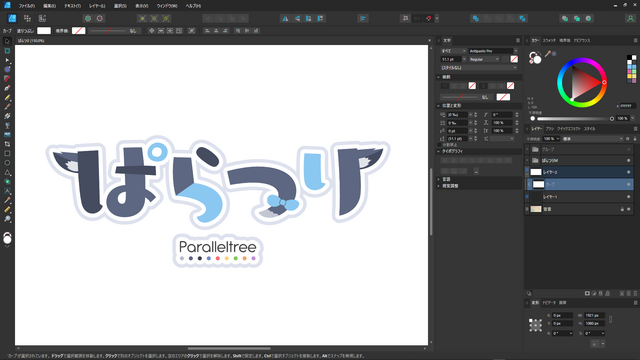Click the delete layer trash icon
The image size is (640, 360).
pyautogui.click(x=635, y=293)
